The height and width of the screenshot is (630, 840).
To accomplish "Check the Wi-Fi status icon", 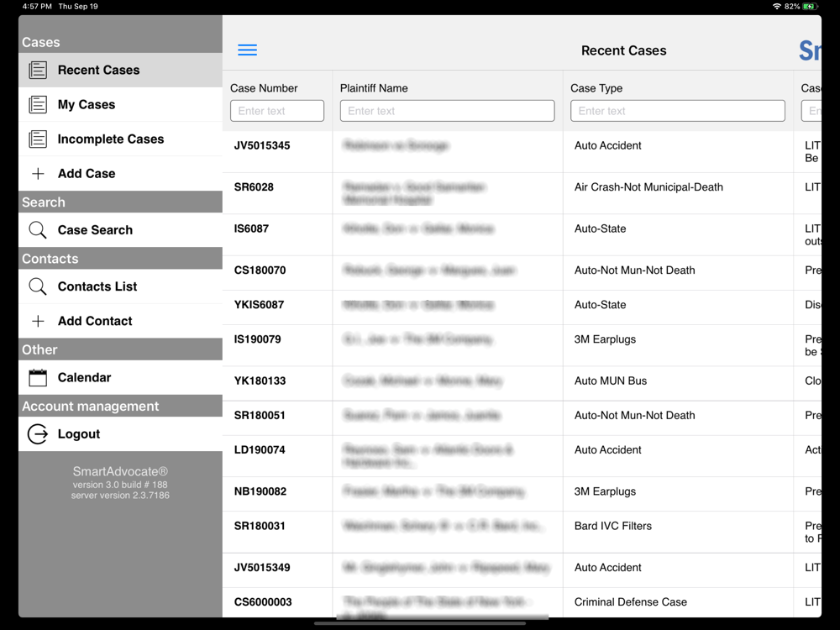I will tap(777, 7).
